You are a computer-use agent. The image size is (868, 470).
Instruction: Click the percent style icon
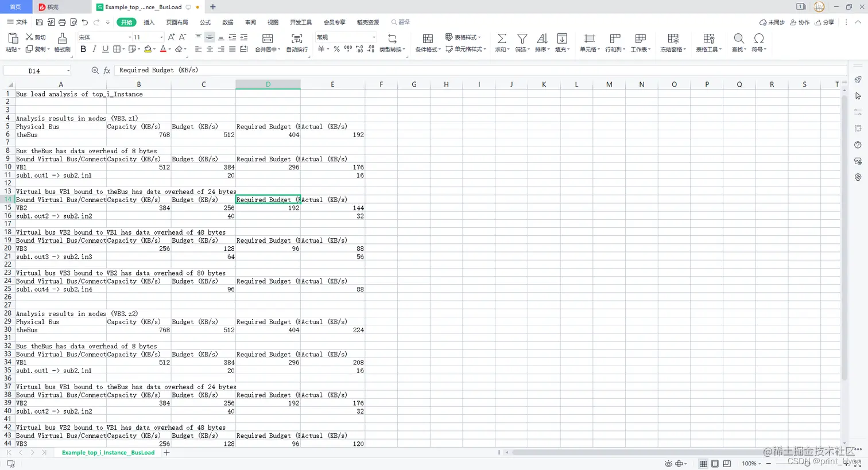(x=336, y=49)
